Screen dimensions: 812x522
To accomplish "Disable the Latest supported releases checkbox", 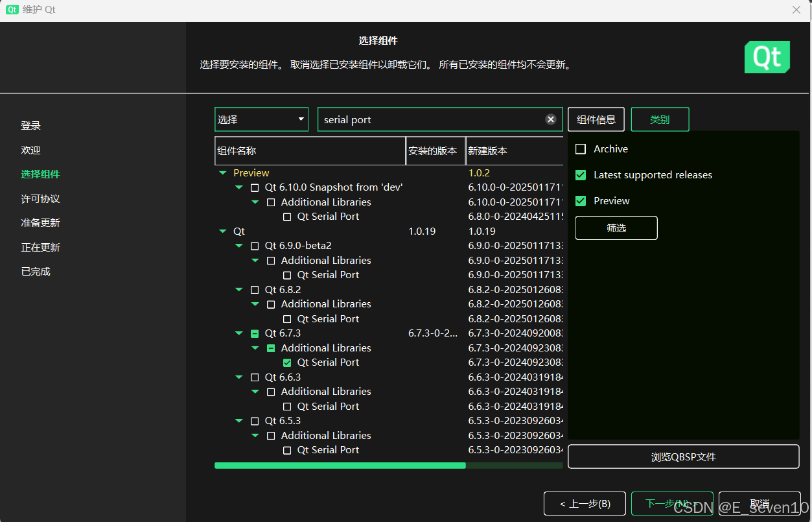I will coord(580,174).
